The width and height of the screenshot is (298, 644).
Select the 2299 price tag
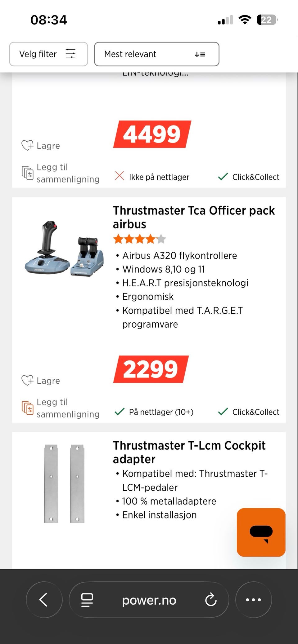pos(151,369)
